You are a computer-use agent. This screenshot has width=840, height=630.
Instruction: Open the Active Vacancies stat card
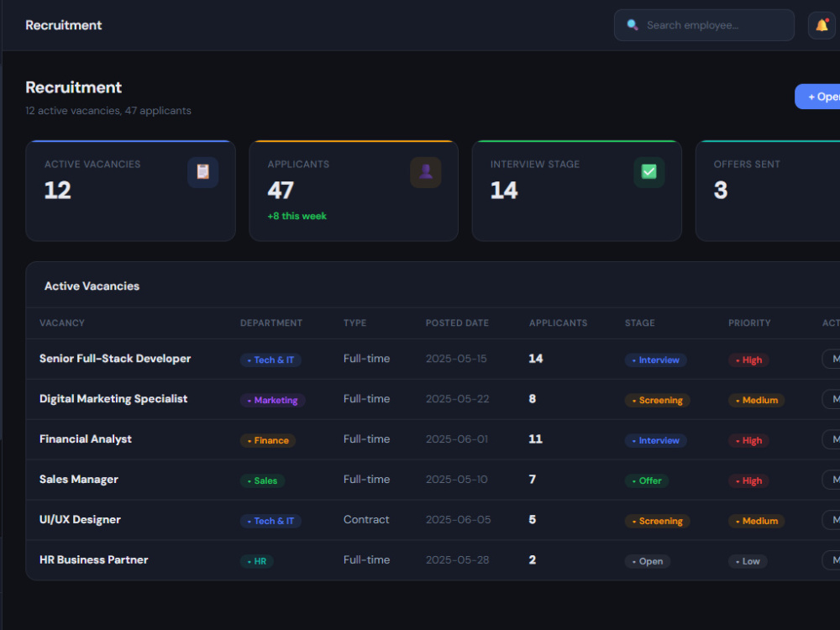click(131, 191)
